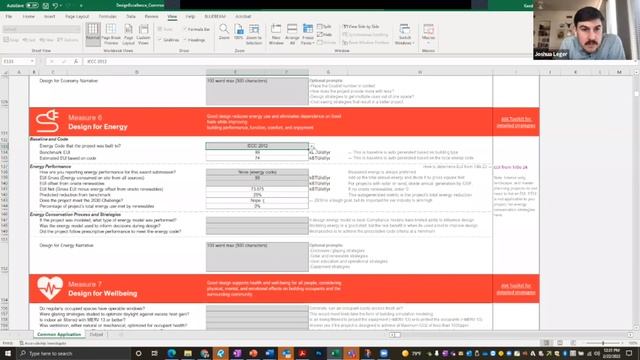Image resolution: width=640 pixels, height=360 pixels.
Task: Open a New Window of the workbook
Action: (276, 34)
